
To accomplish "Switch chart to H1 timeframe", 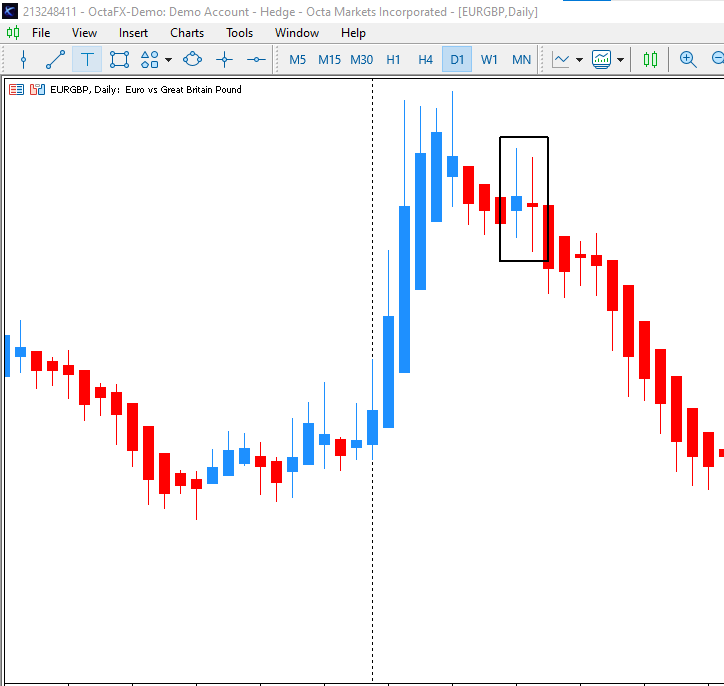I will click(393, 60).
